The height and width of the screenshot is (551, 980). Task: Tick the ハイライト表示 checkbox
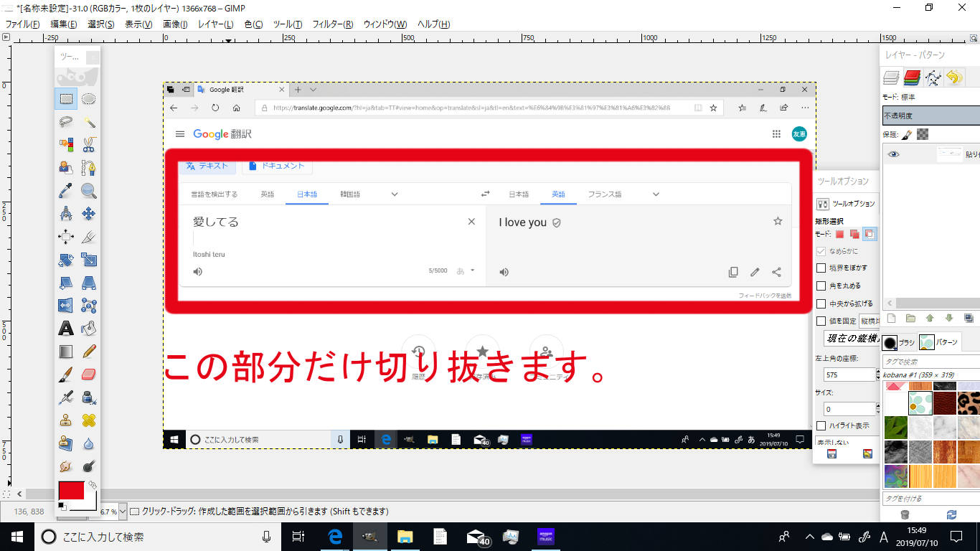tap(821, 425)
